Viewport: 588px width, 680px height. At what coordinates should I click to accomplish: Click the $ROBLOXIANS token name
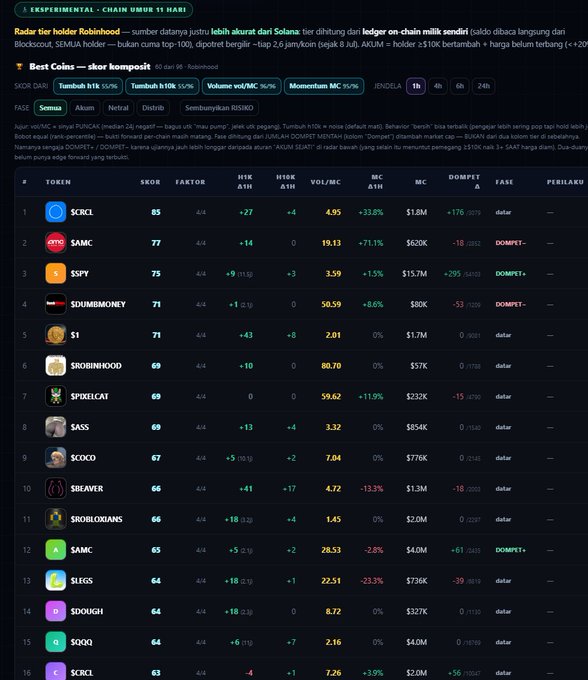coord(97,519)
